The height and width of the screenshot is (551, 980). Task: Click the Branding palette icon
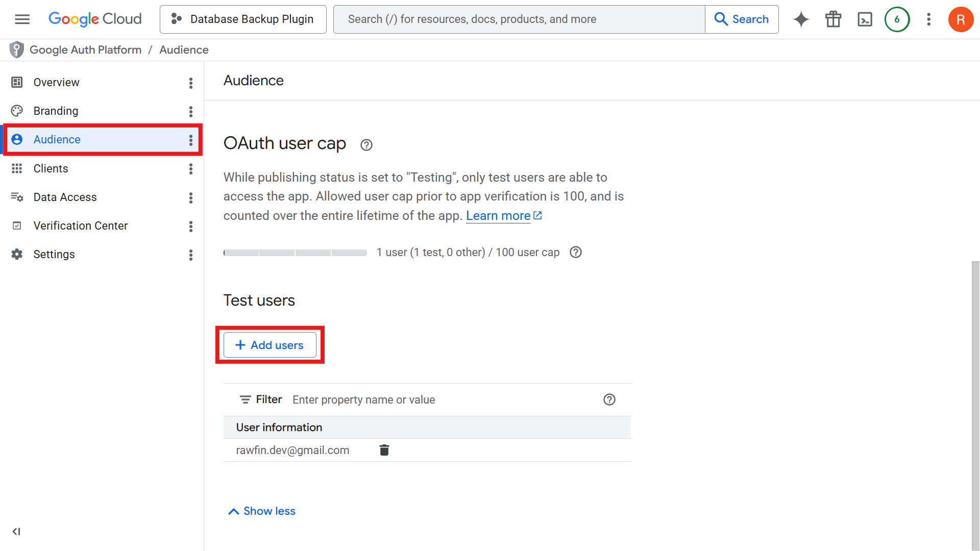click(17, 111)
